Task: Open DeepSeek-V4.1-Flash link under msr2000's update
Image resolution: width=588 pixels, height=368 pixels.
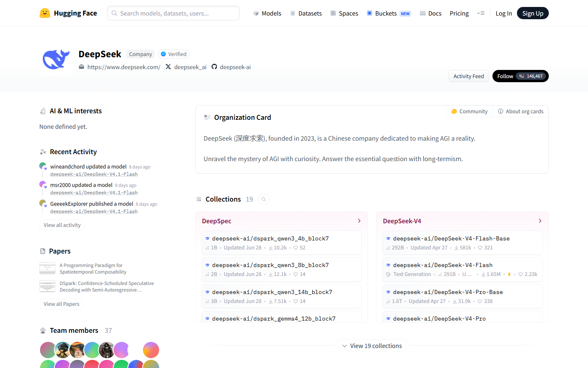Action: (94, 193)
